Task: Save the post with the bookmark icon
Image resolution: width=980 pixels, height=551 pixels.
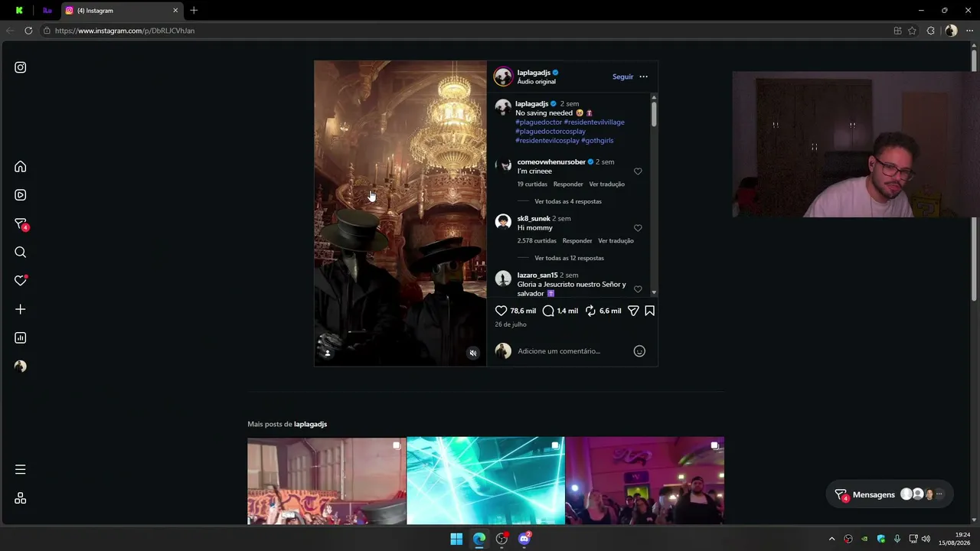Action: click(x=649, y=311)
